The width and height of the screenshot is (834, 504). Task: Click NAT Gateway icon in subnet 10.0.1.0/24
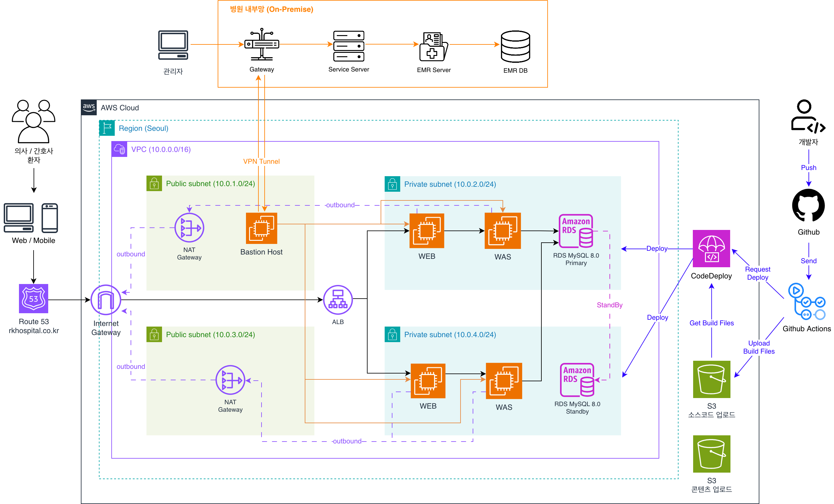click(189, 228)
